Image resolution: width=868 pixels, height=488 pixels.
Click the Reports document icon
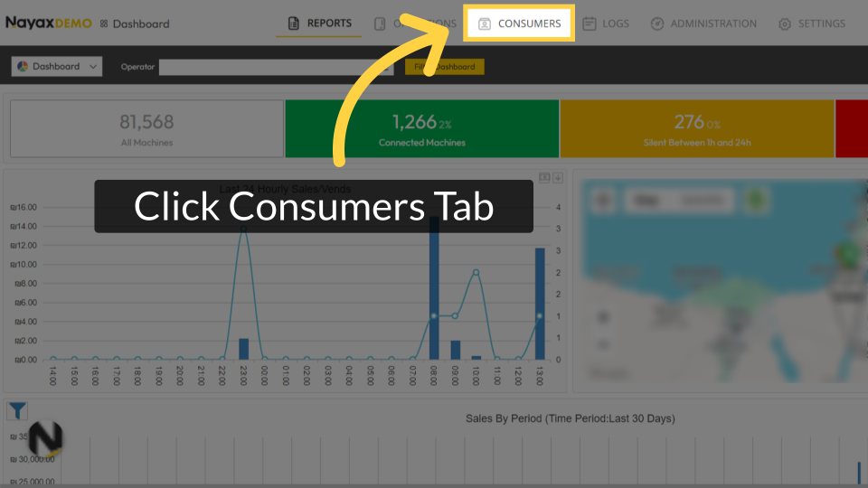(293, 23)
